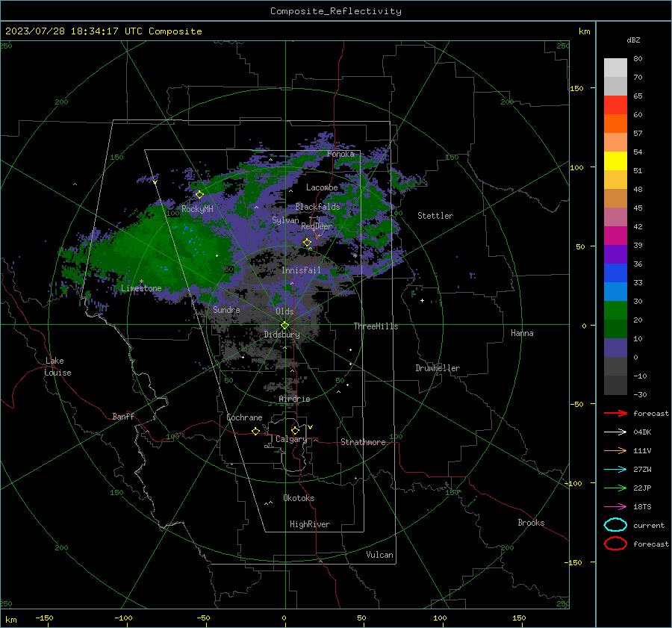Click the yellow diamond marker near Cochrane
This screenshot has height=628, width=672.
255,431
